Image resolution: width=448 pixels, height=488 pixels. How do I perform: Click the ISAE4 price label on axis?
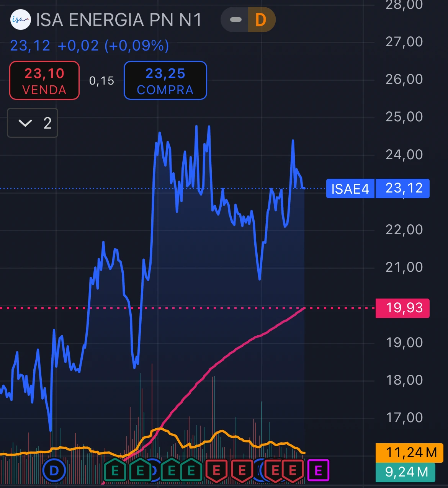[350, 189]
